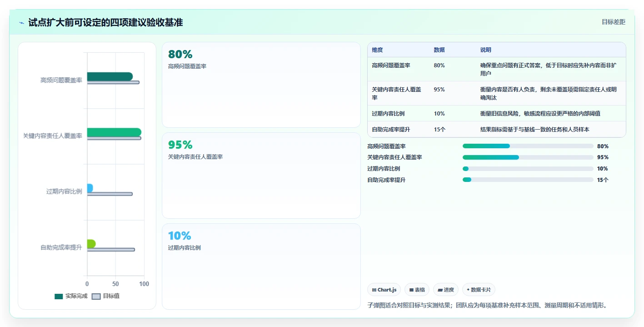Select the Chart.js tag
The width and height of the screenshot is (644, 327).
coord(384,290)
